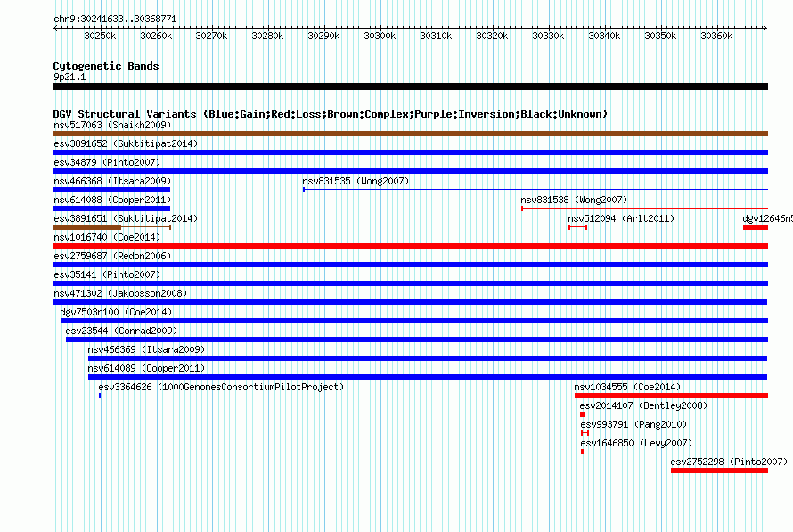Click the blue esv35141 gain bar
Image resolution: width=793 pixels, height=532 pixels.
[410, 283]
